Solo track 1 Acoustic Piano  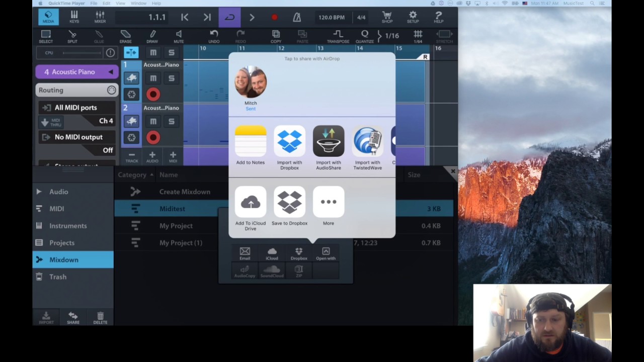pyautogui.click(x=171, y=78)
